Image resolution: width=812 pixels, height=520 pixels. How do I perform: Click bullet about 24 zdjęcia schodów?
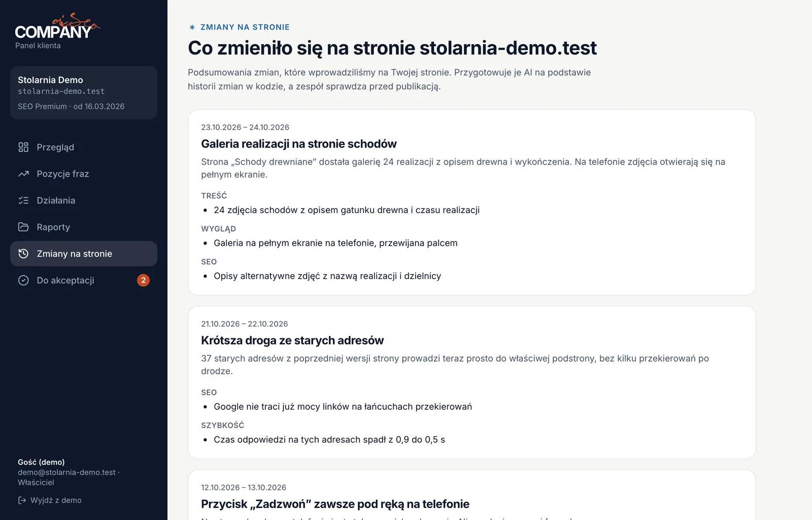pos(347,210)
